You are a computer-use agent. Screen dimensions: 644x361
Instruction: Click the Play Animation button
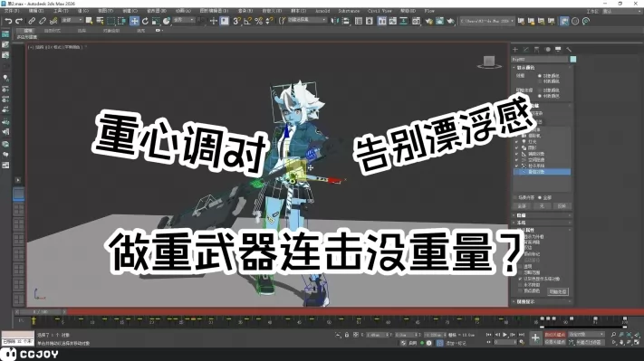[505, 335]
